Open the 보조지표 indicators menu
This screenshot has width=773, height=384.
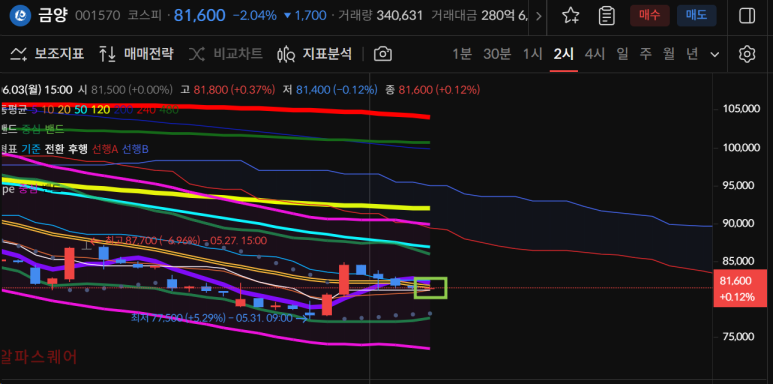click(47, 54)
